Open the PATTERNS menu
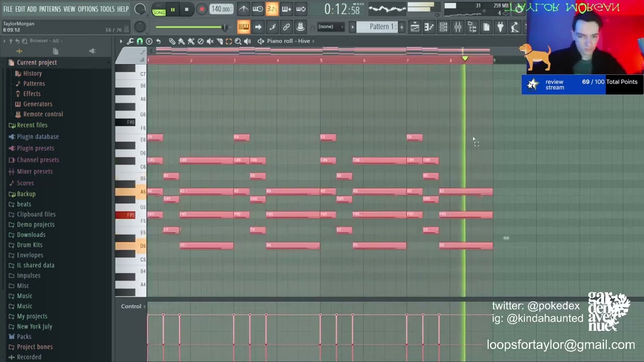 click(x=50, y=9)
